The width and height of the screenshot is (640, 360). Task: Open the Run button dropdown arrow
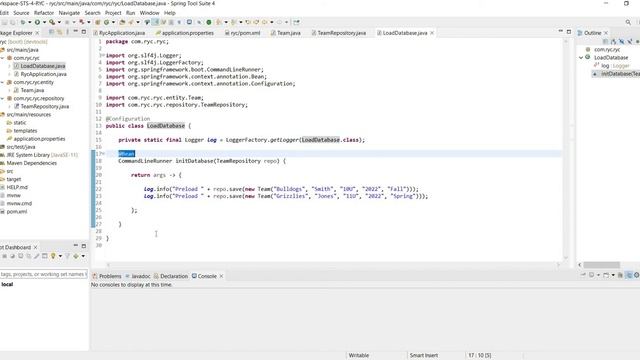[x=44, y=22]
